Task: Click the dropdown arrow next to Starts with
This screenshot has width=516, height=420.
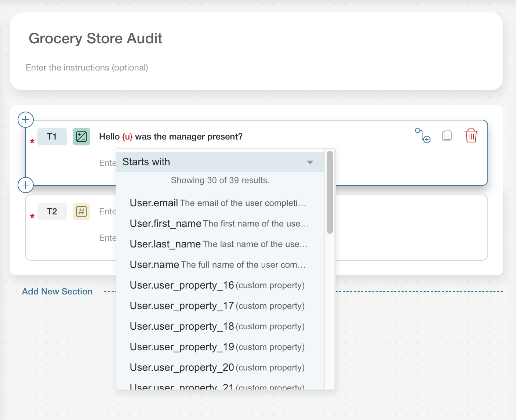Action: tap(310, 162)
